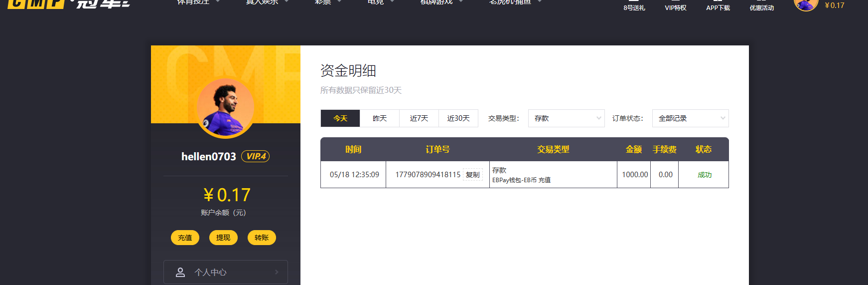This screenshot has height=285, width=868.
Task: Click the VIP4 badge next to username
Action: pos(256,156)
